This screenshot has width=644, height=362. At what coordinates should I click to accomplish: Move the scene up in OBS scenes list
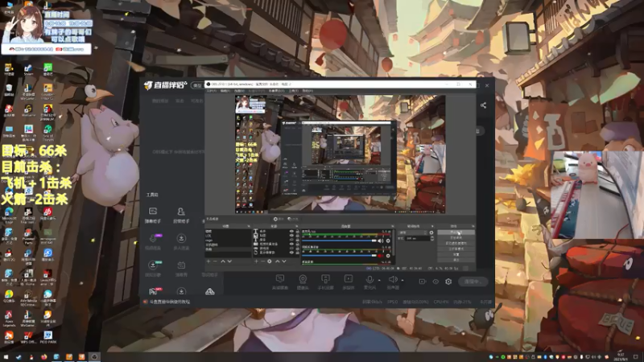click(223, 261)
